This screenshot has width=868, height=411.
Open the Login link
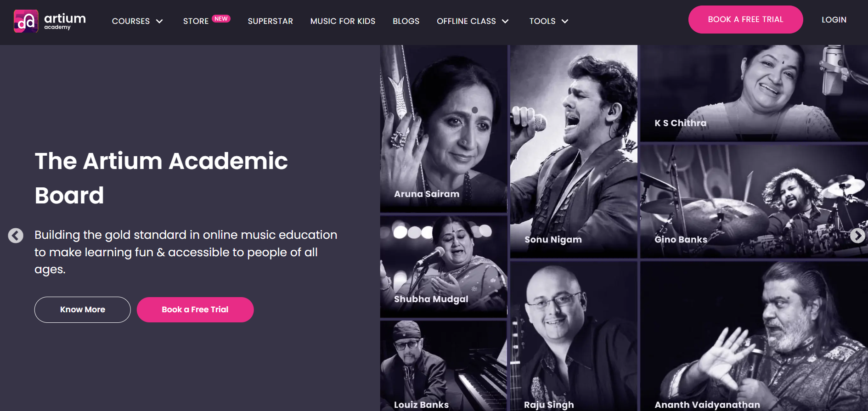(834, 20)
